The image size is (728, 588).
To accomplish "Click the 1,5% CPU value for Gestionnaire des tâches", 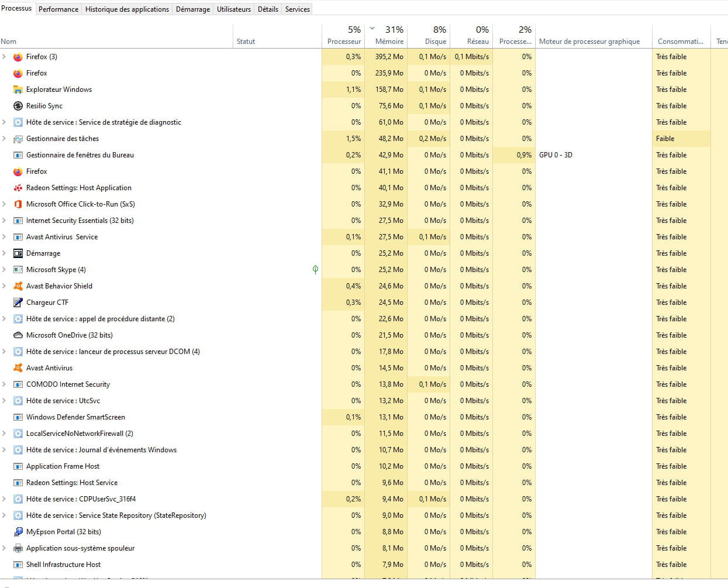I will point(353,139).
